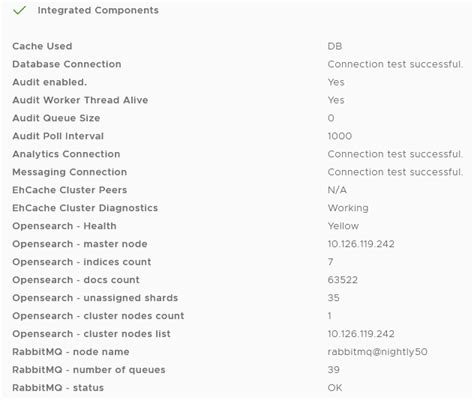The width and height of the screenshot is (474, 400).
Task: Select Database Connection test successful text
Action: pos(395,64)
